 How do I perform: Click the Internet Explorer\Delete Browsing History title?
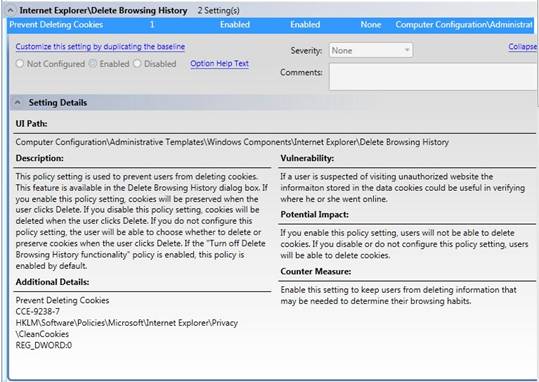pyautogui.click(x=103, y=11)
